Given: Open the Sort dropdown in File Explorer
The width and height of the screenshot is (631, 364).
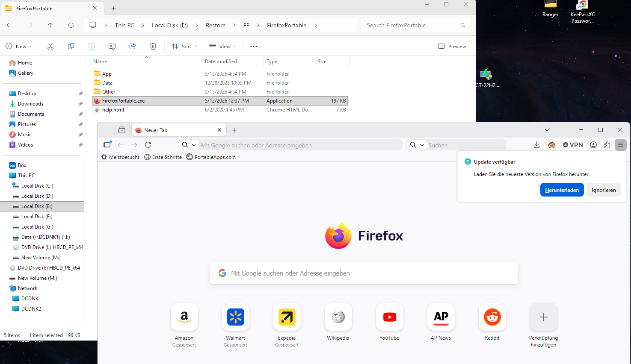Looking at the screenshot, I should point(184,46).
